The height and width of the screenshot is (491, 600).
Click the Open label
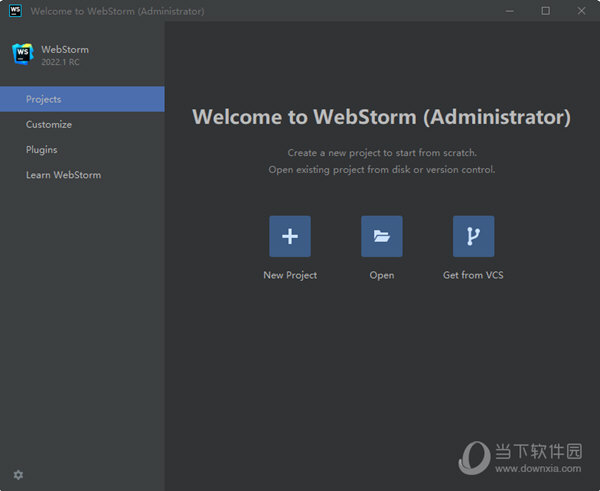click(x=382, y=276)
